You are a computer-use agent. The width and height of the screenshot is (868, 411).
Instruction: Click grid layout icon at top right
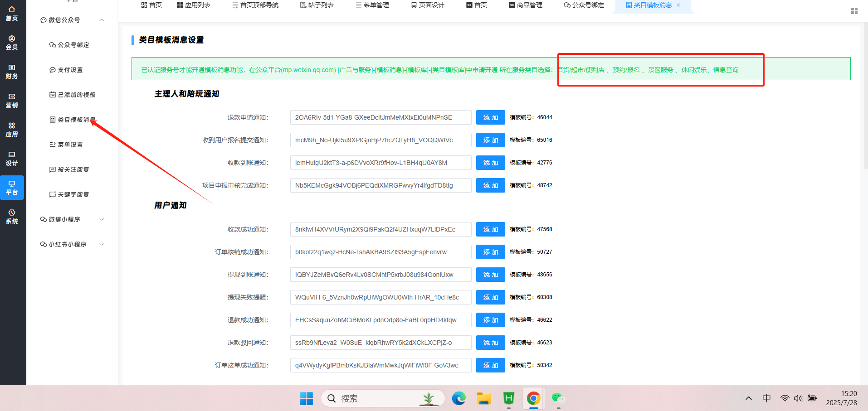pyautogui.click(x=854, y=11)
